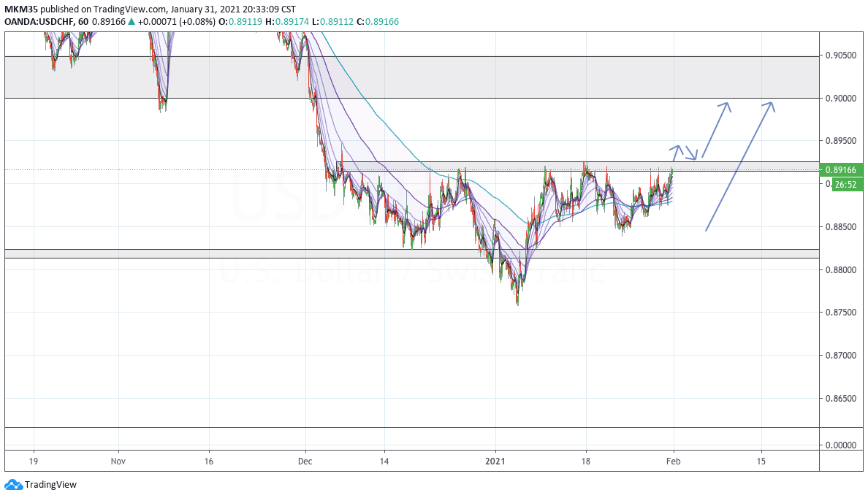Select the 0.88500 price axis label

(841, 227)
